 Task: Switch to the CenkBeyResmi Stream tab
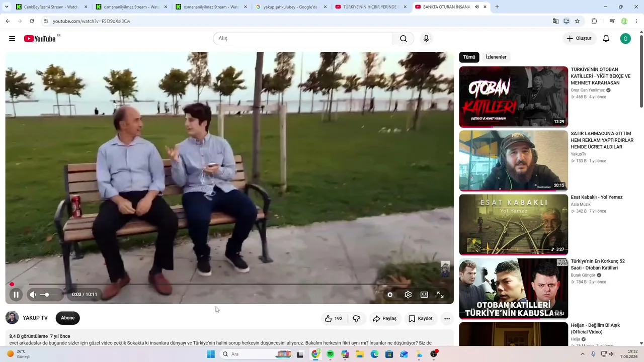click(x=51, y=7)
